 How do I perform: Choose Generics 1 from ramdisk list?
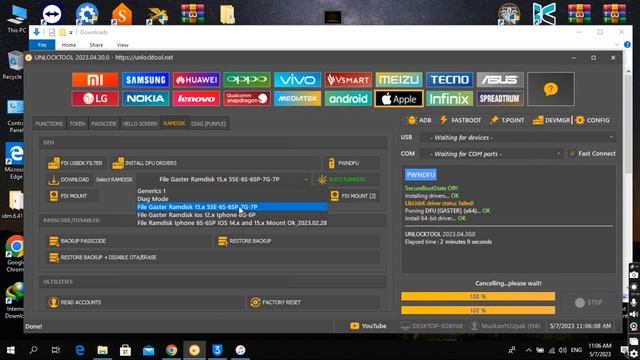[x=232, y=191]
